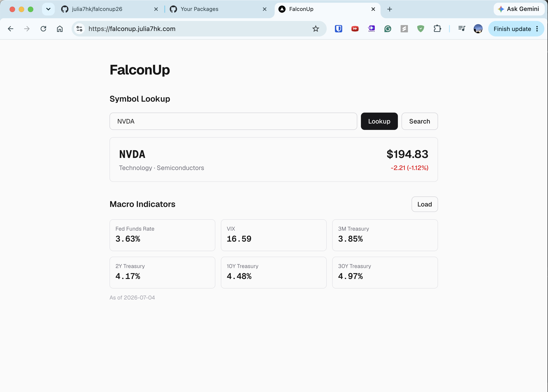The image size is (548, 392).
Task: Click the 2Y Treasury 4.17% value
Action: click(x=128, y=276)
